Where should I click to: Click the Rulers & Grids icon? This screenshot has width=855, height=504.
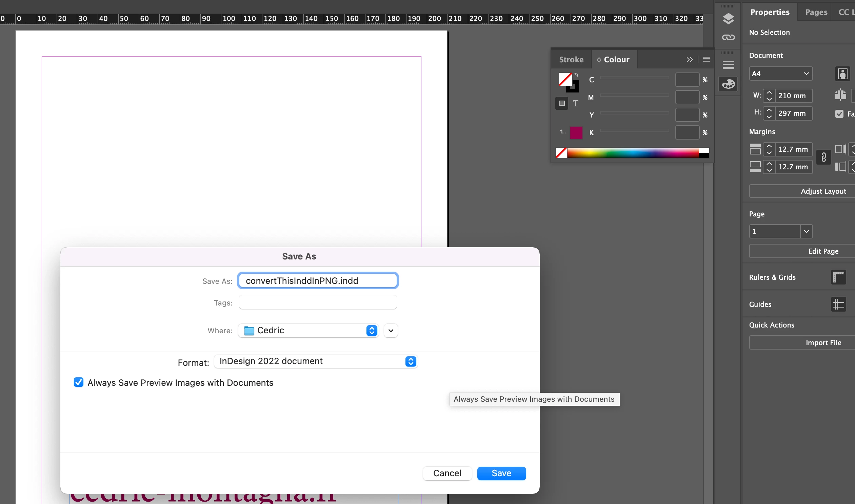pos(838,277)
